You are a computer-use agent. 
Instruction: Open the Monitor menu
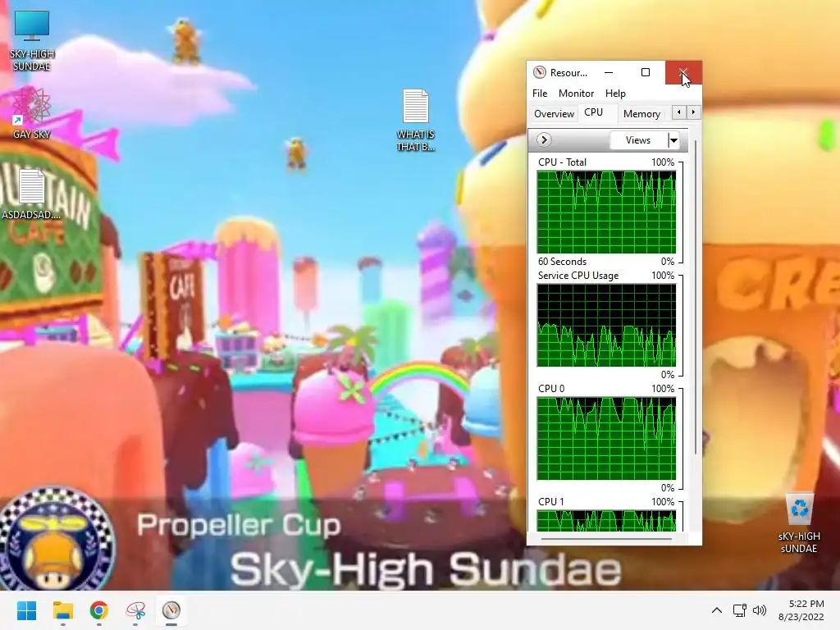(x=576, y=94)
